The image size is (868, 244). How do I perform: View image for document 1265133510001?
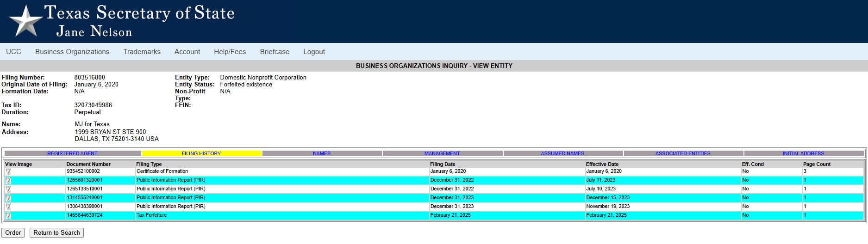8,189
